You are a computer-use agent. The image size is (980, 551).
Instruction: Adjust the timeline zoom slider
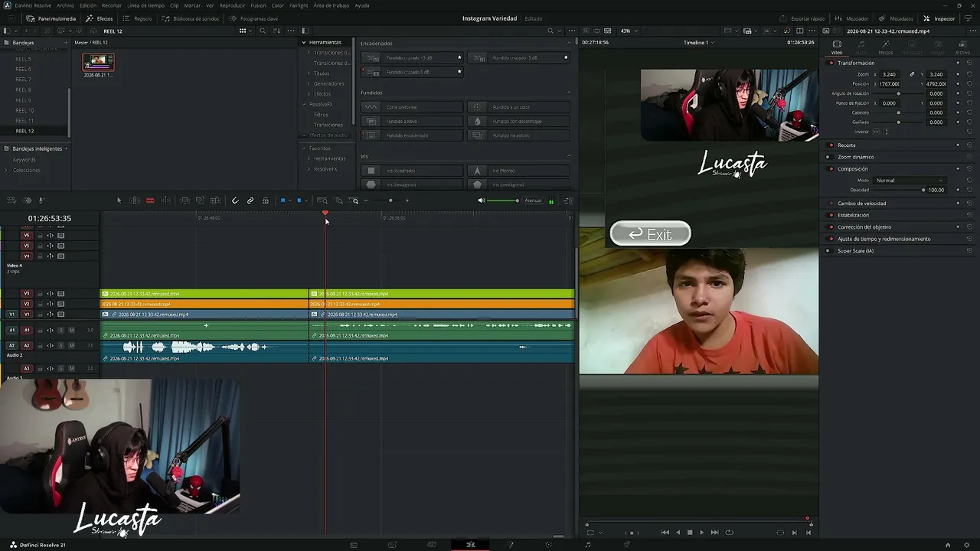(x=390, y=201)
